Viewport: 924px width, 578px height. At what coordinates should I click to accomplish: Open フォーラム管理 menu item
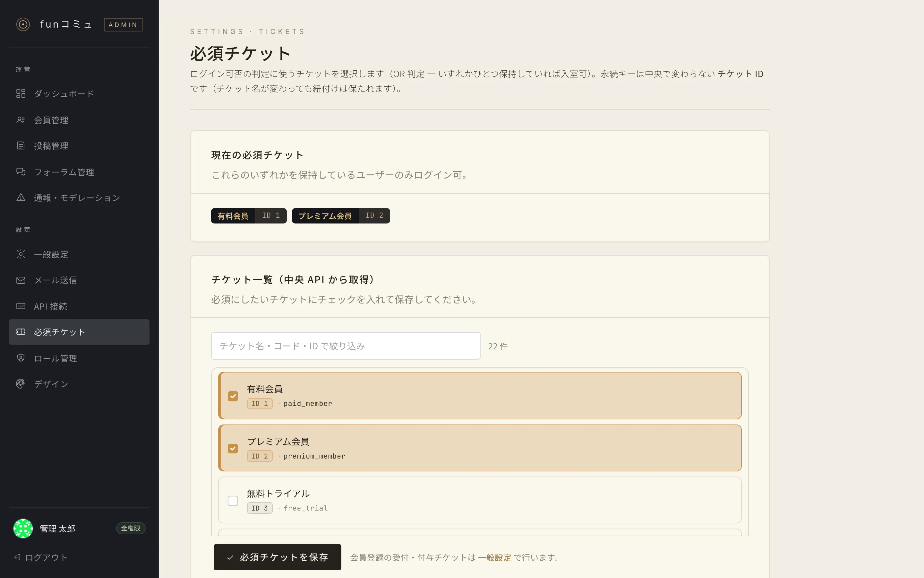coord(79,172)
